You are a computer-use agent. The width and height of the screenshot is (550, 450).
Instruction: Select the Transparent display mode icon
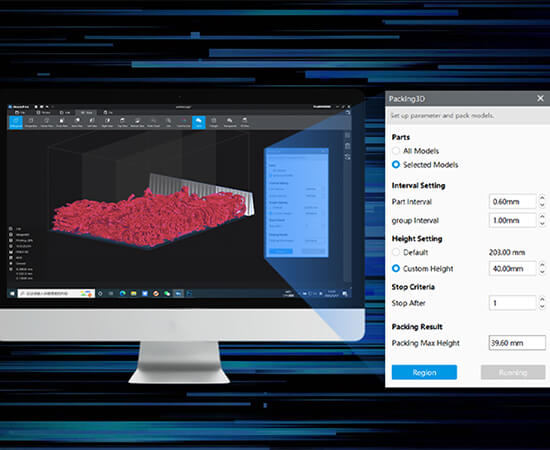(x=230, y=122)
